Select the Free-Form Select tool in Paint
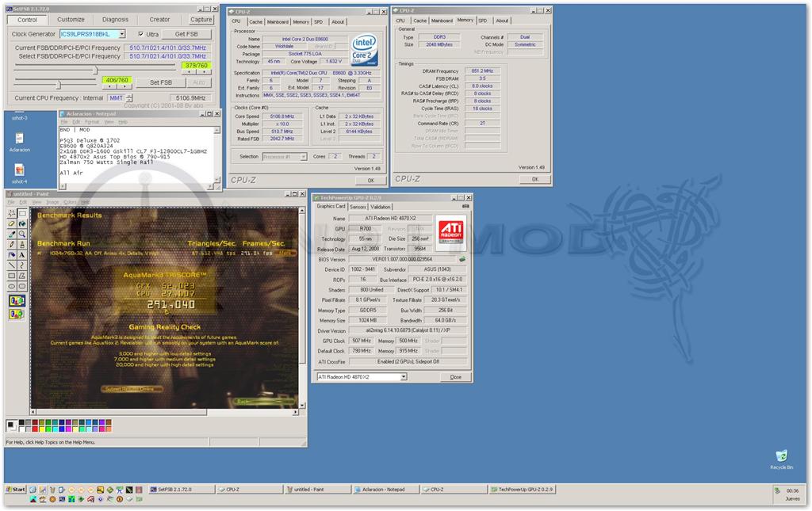The image size is (812, 511). 11,213
